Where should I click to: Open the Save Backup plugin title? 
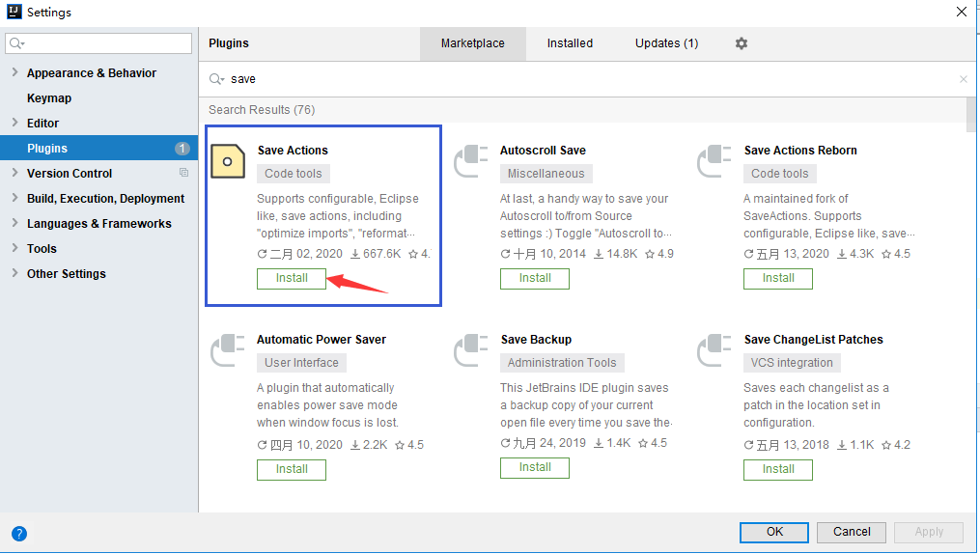(x=536, y=340)
